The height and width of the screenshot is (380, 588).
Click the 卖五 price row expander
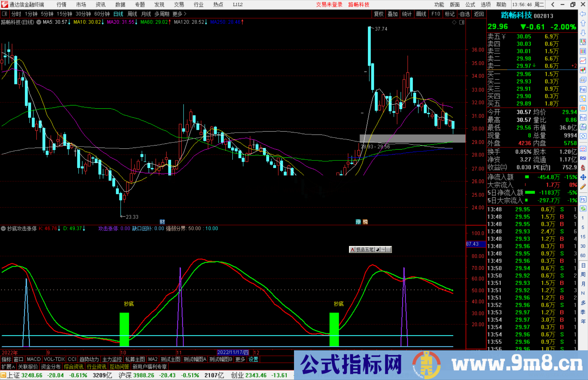click(504, 37)
